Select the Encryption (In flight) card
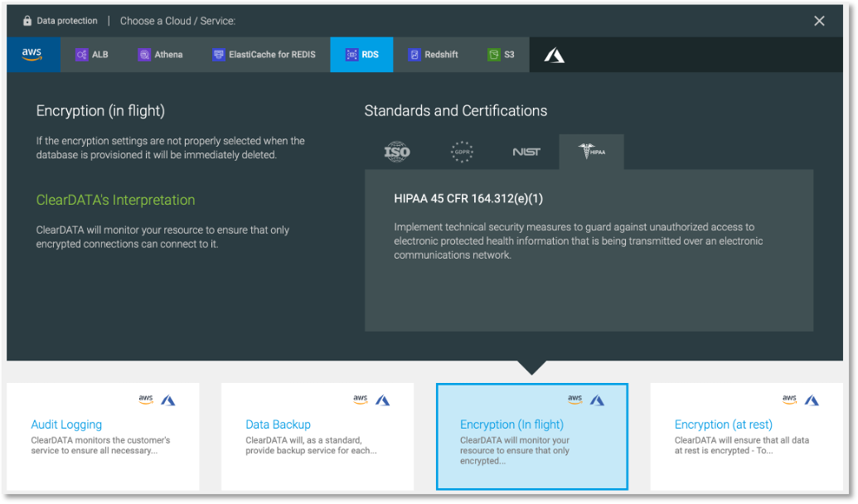This screenshot has width=858, height=504. 532,436
